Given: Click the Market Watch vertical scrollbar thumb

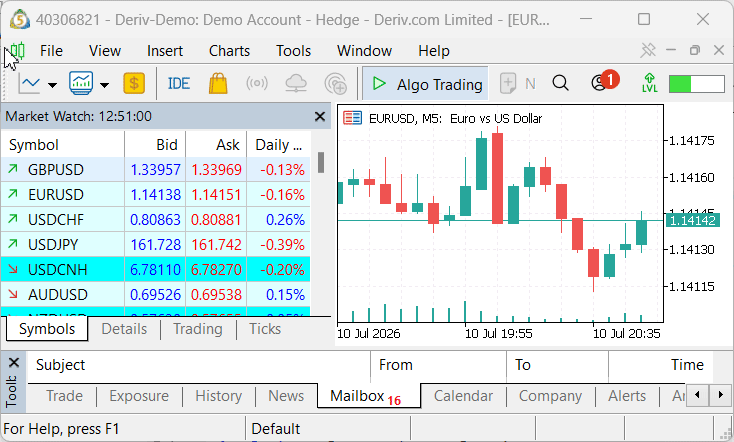Looking at the screenshot, I should pos(321,162).
